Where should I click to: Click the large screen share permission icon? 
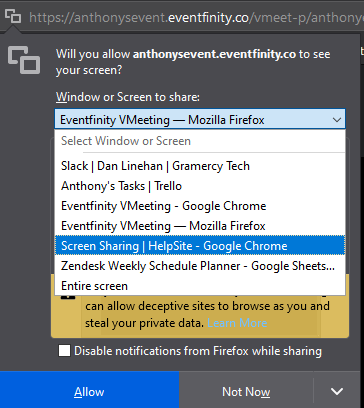tap(24, 60)
